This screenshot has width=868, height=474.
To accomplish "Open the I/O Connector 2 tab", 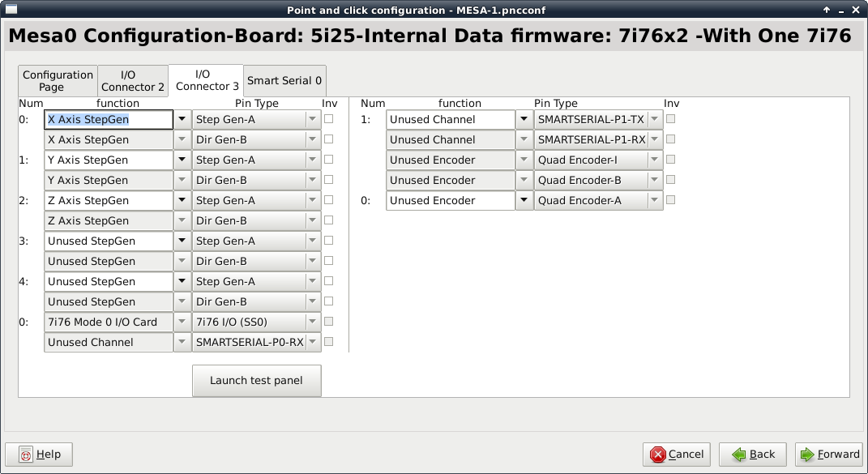I will [x=132, y=81].
